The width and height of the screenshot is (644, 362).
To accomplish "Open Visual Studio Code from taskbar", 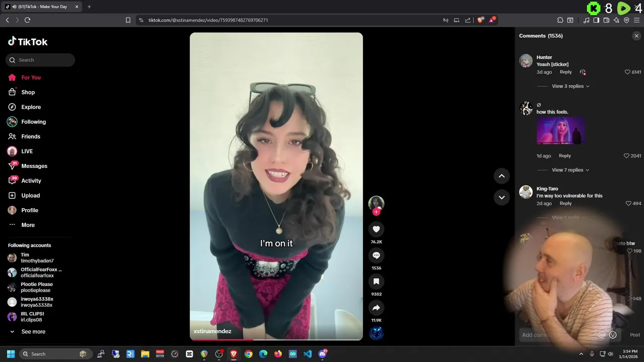I will click(x=308, y=354).
